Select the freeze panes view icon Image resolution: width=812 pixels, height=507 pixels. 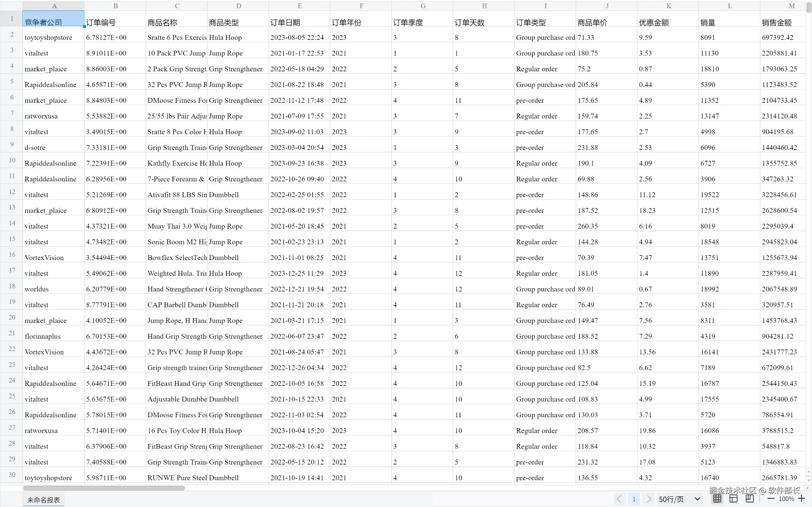pyautogui.click(x=749, y=499)
